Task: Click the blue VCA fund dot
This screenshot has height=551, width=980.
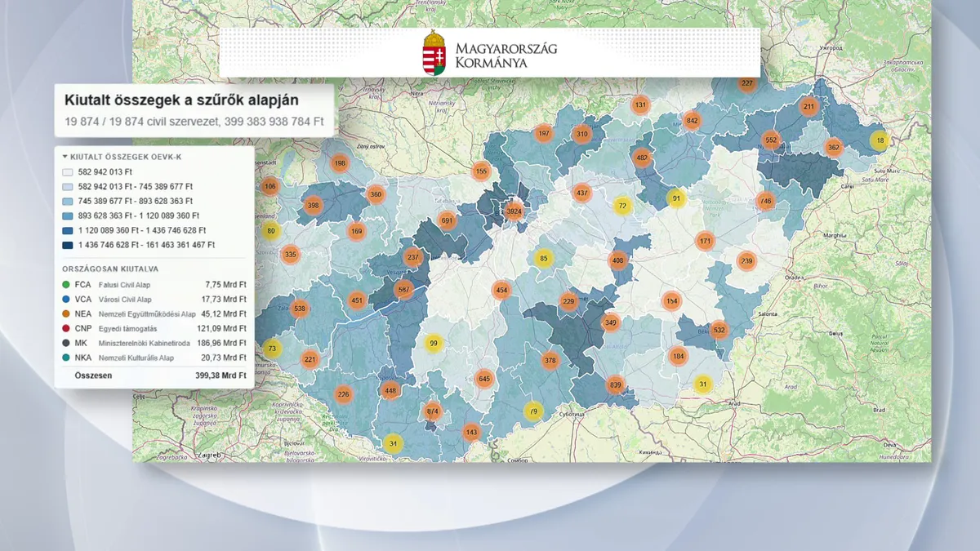Action: point(65,300)
